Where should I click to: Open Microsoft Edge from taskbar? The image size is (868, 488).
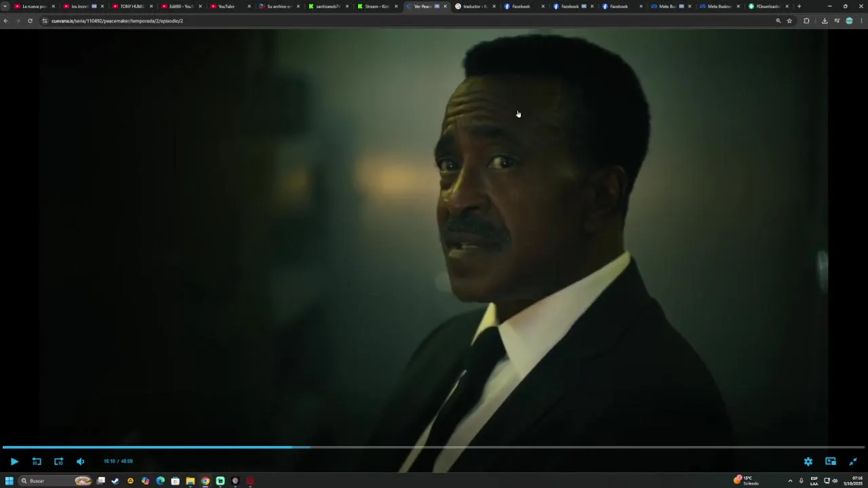tap(160, 481)
